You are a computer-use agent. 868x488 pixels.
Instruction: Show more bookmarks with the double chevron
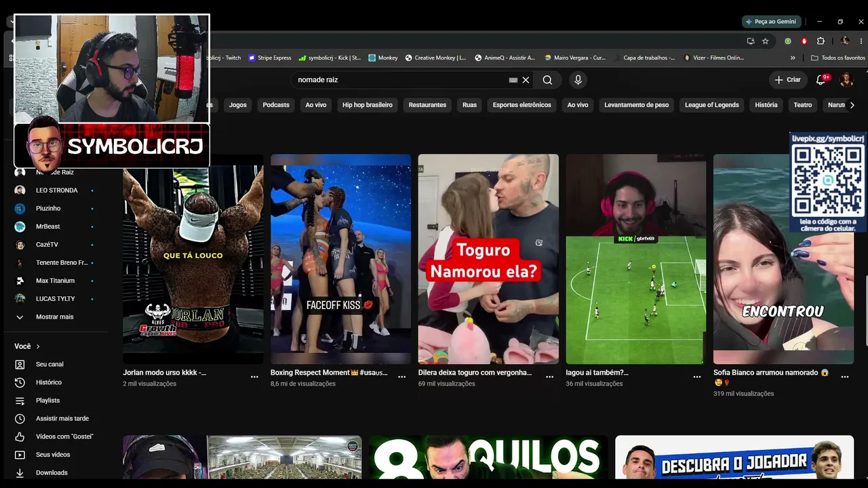tap(793, 58)
